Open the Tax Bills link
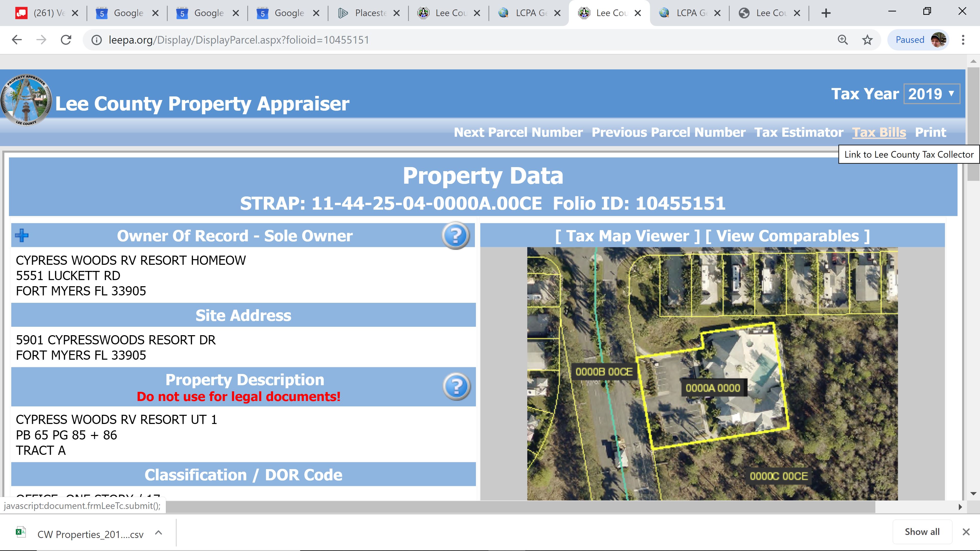The image size is (980, 551). pyautogui.click(x=879, y=132)
